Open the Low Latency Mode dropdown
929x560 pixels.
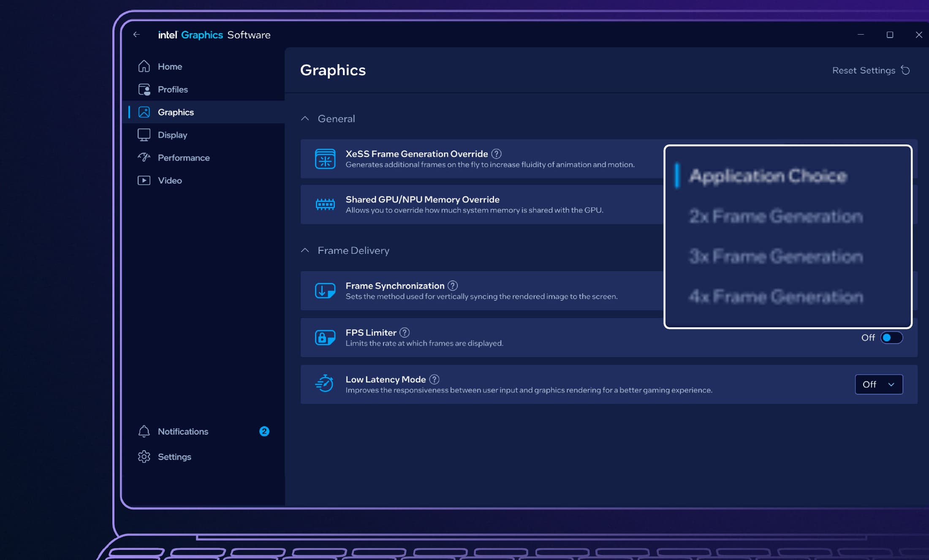[x=879, y=384]
